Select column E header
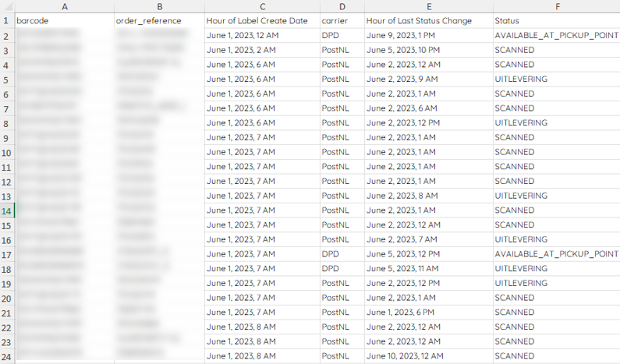The width and height of the screenshot is (620, 364). [429, 6]
